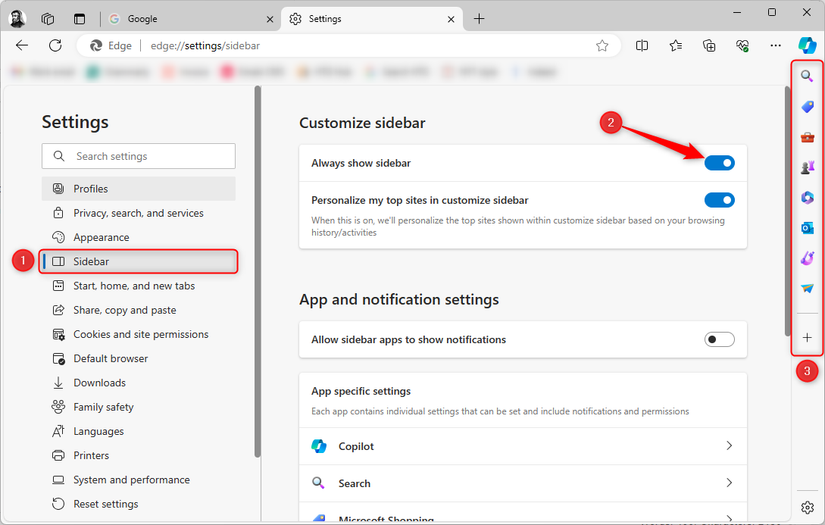
Task: Add this page to favorites using the star
Action: (602, 46)
